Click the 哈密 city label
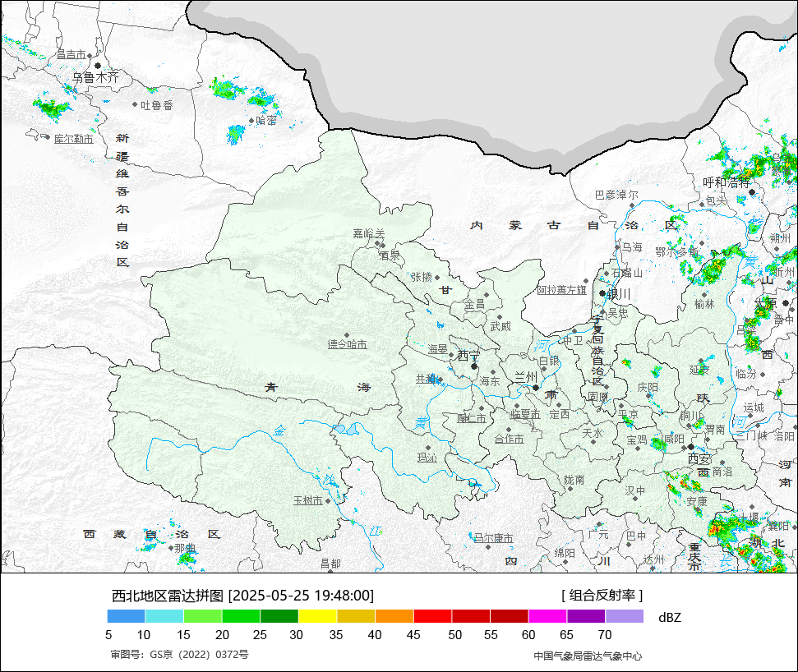Viewport: 798px width, 672px height. (x=266, y=121)
